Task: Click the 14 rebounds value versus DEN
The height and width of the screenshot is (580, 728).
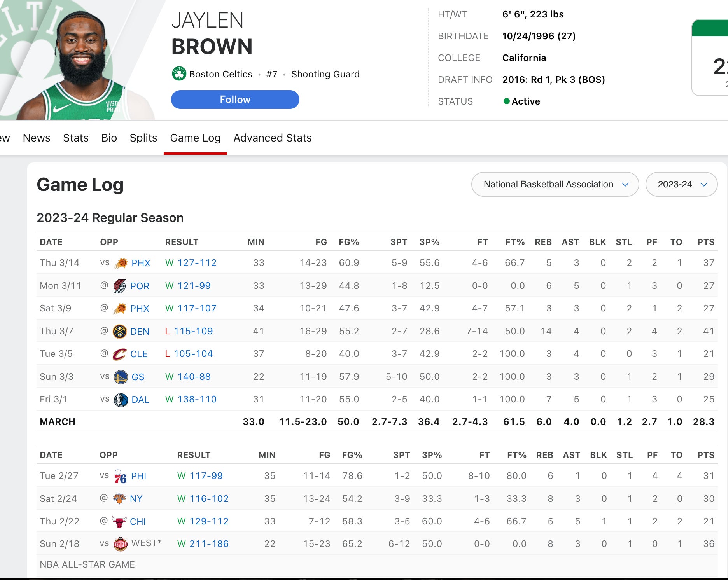Action: (546, 331)
